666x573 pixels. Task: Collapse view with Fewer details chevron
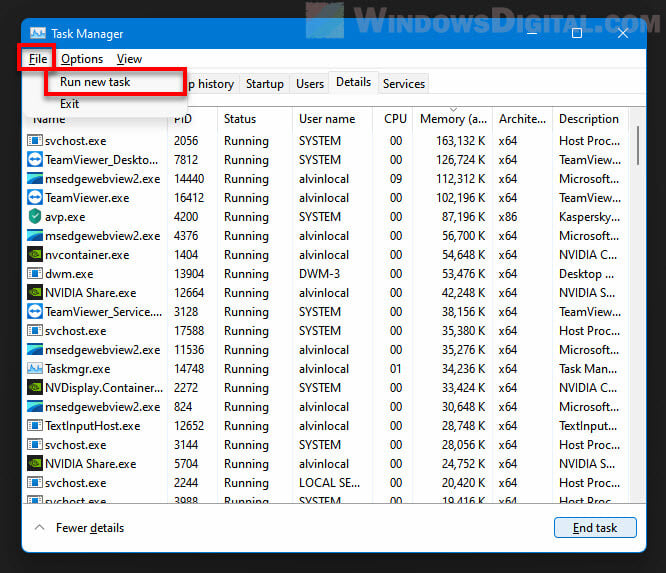click(40, 528)
